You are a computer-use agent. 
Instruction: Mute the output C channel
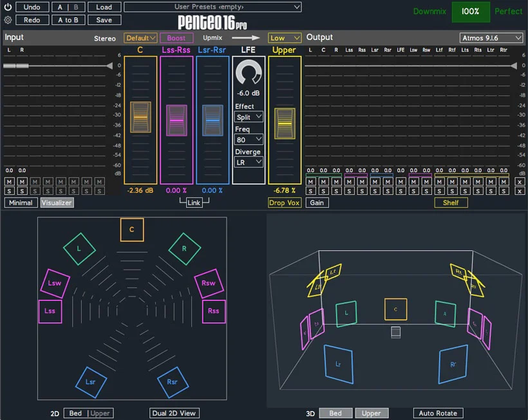[x=323, y=182]
